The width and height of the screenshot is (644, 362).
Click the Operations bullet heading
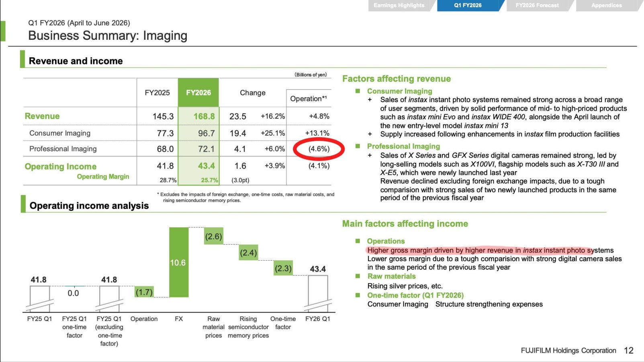386,241
